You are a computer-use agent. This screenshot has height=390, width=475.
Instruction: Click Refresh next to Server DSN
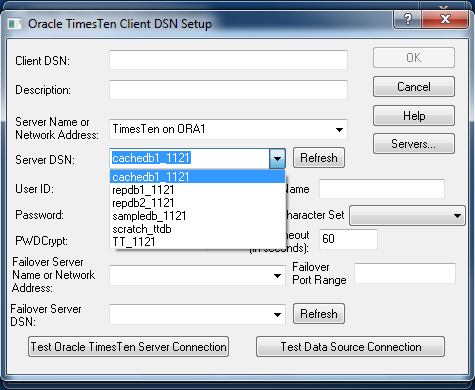click(319, 158)
